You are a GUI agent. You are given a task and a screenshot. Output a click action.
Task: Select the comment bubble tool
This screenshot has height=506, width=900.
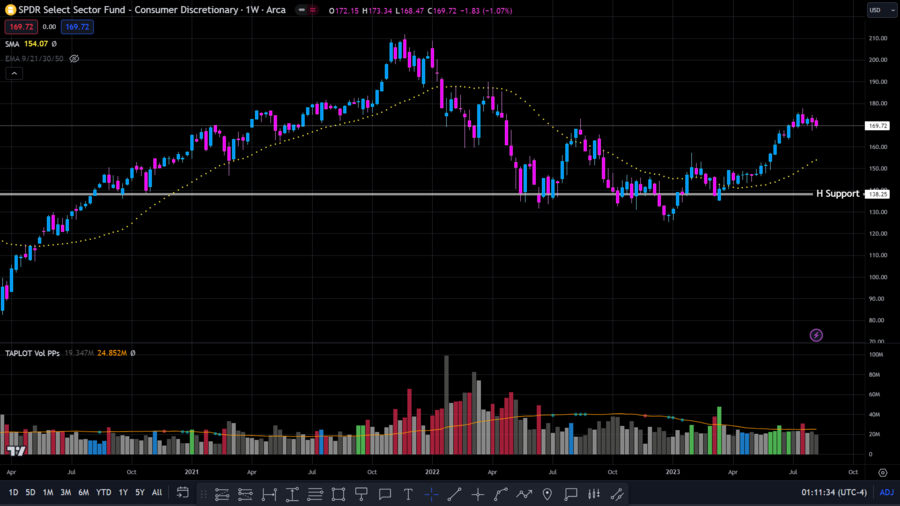(x=571, y=494)
